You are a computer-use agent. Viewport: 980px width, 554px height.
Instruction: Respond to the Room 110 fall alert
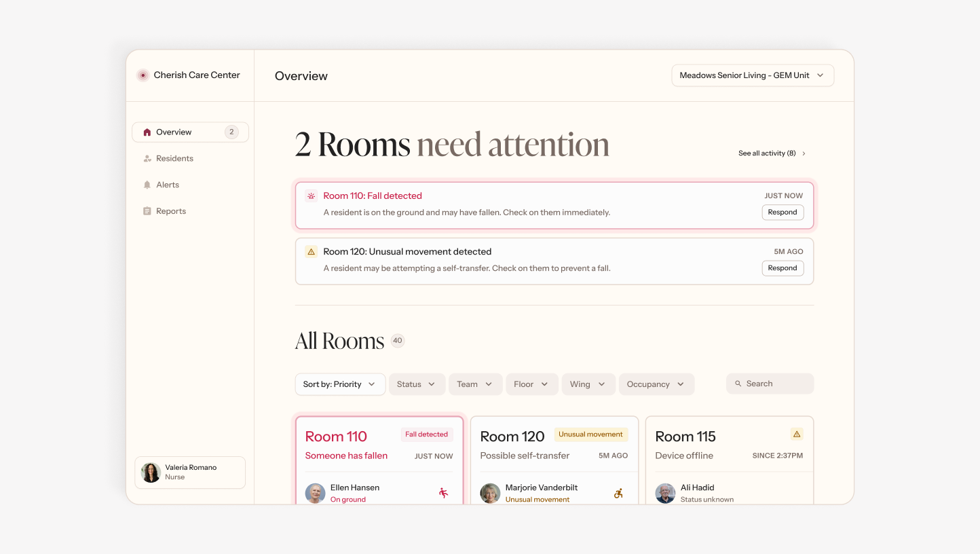tap(783, 213)
